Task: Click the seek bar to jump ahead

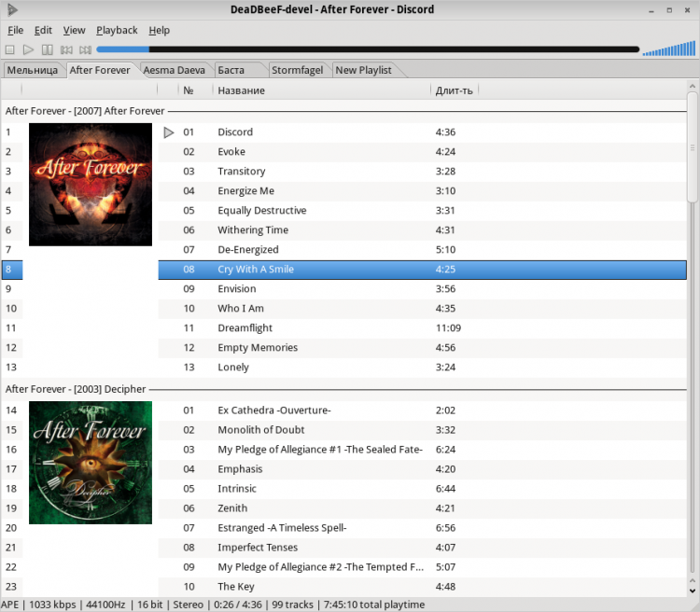Action: coord(368,49)
